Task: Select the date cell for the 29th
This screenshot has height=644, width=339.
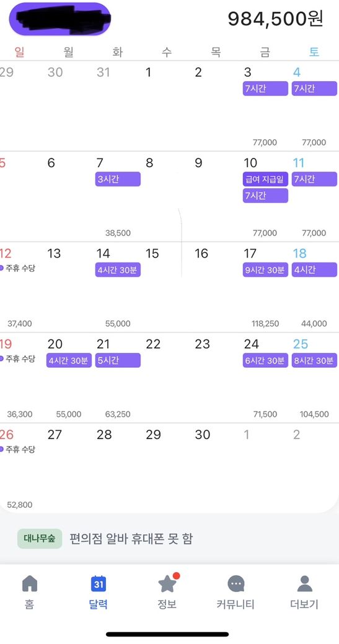Action: point(167,468)
